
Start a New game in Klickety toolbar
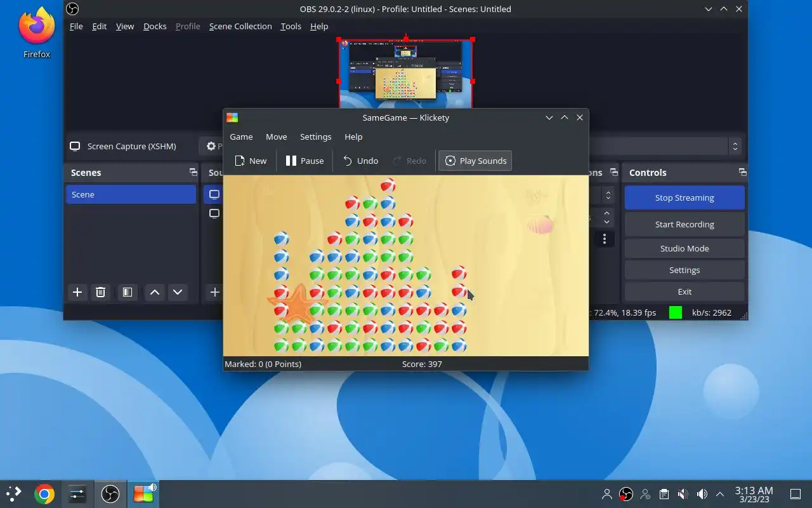tap(251, 161)
